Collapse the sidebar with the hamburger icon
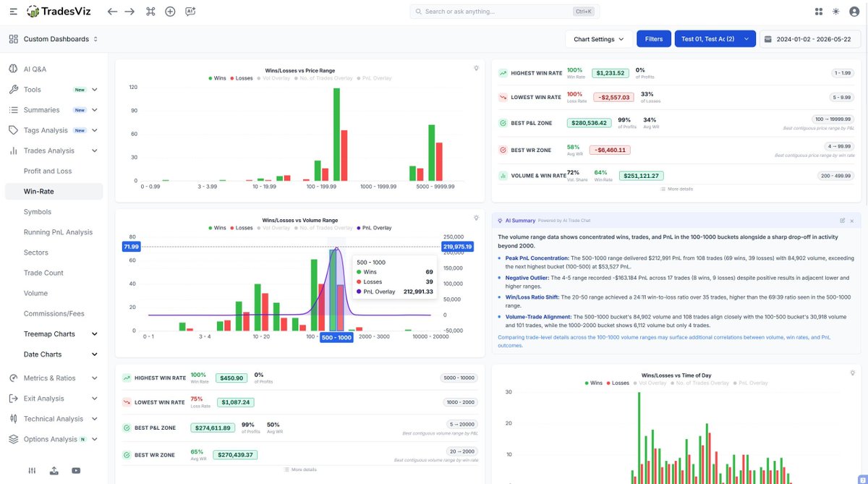The width and height of the screenshot is (868, 484). tap(13, 12)
